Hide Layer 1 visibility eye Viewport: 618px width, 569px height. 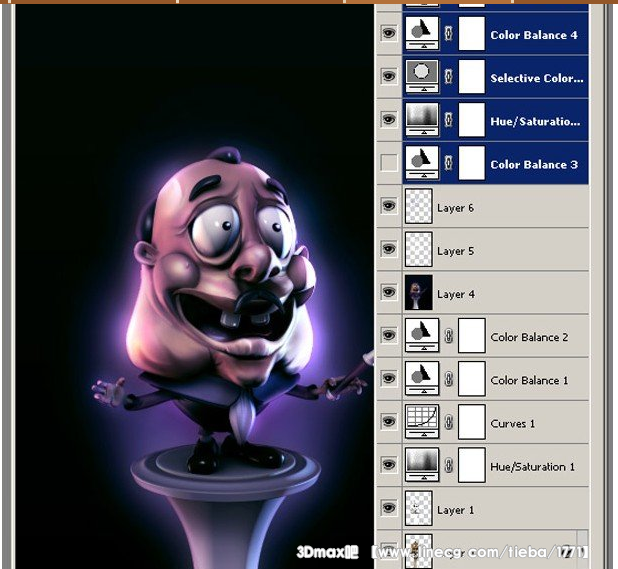pos(389,508)
